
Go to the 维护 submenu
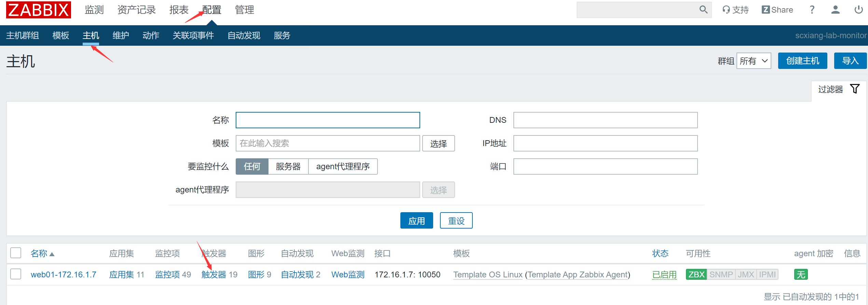pyautogui.click(x=121, y=35)
